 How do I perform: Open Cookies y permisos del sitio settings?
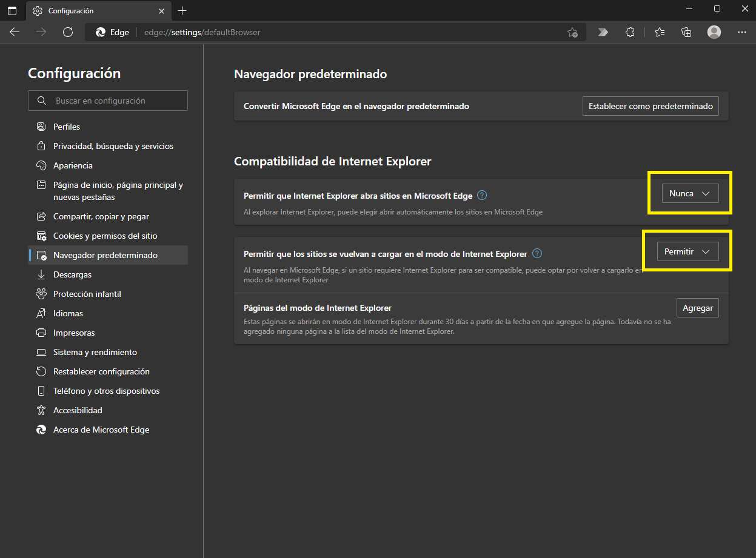pos(108,236)
